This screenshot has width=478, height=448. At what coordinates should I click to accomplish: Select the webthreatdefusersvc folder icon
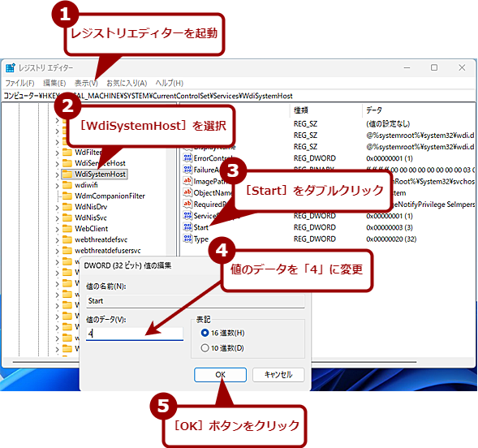coord(67,251)
